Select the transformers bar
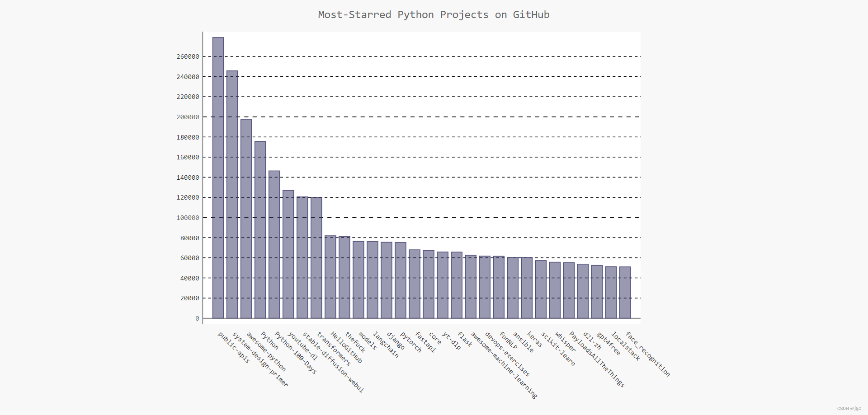 316,258
